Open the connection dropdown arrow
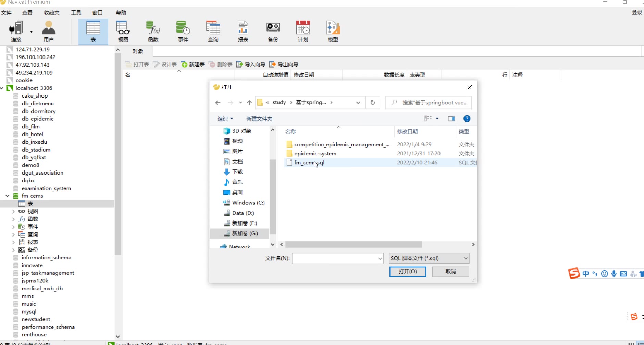This screenshot has width=644, height=345. tap(31, 32)
